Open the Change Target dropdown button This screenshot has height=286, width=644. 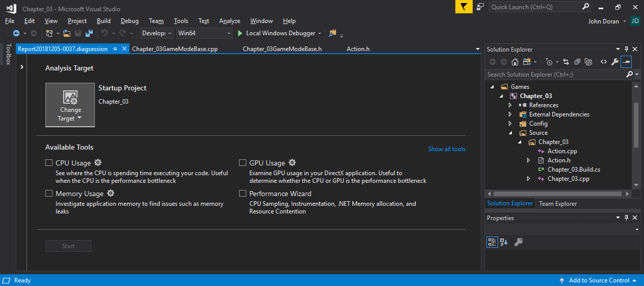pyautogui.click(x=70, y=105)
